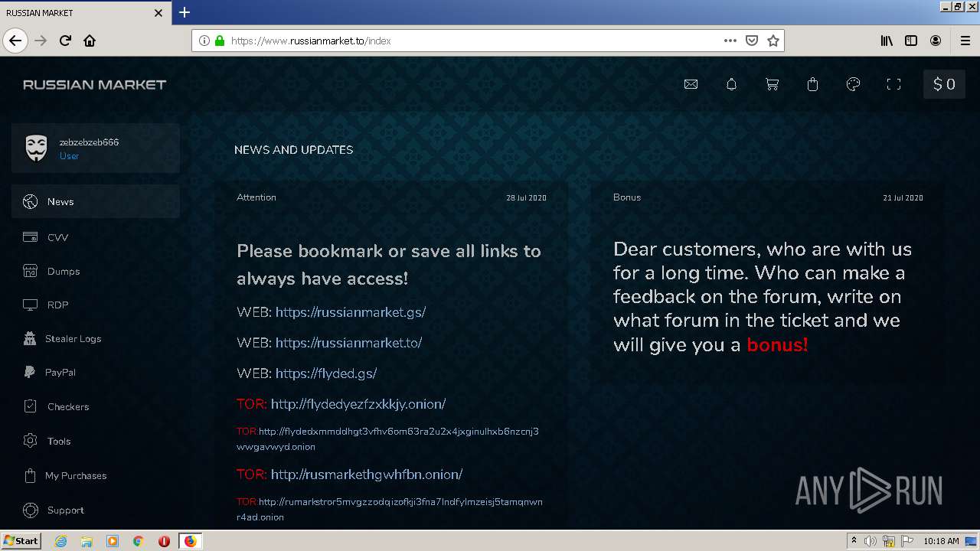Image resolution: width=980 pixels, height=551 pixels.
Task: Open the Windows Start menu
Action: tap(21, 541)
